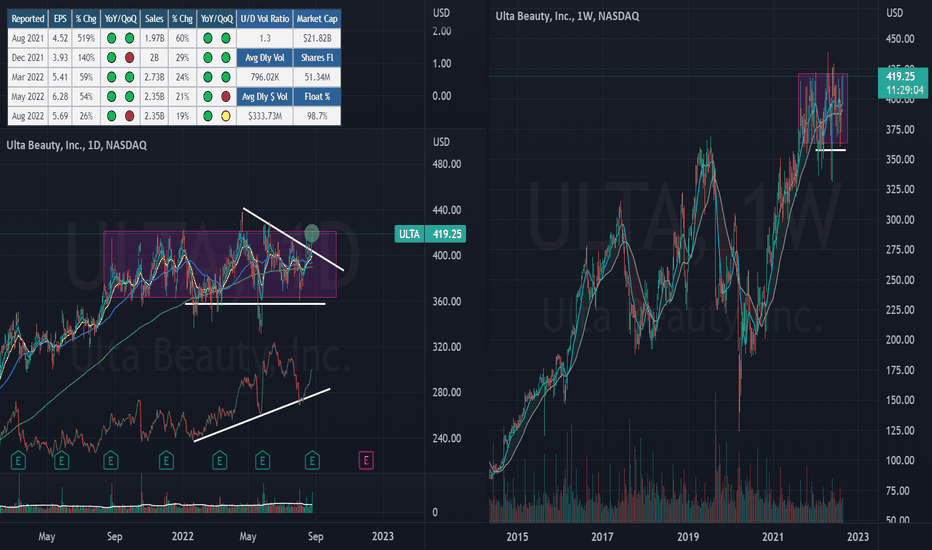Viewport: 932px width, 550px height.
Task: Click the 796.02K average volume value
Action: tap(265, 77)
